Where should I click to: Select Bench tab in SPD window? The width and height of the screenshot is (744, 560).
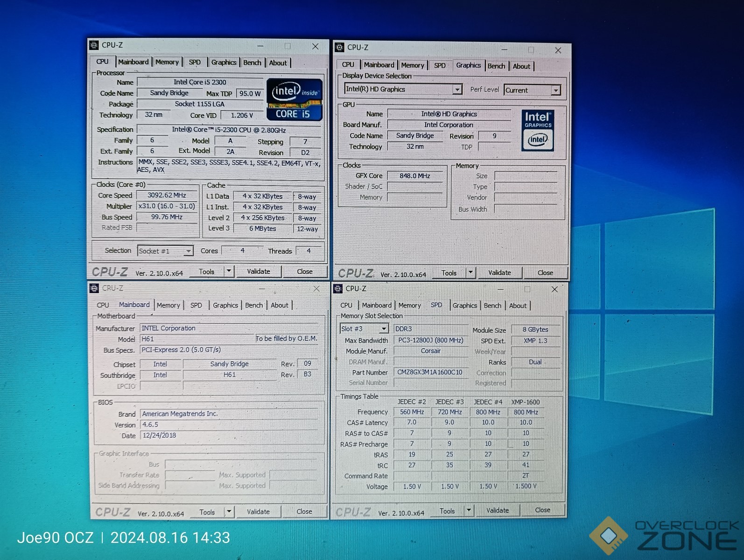click(x=492, y=306)
